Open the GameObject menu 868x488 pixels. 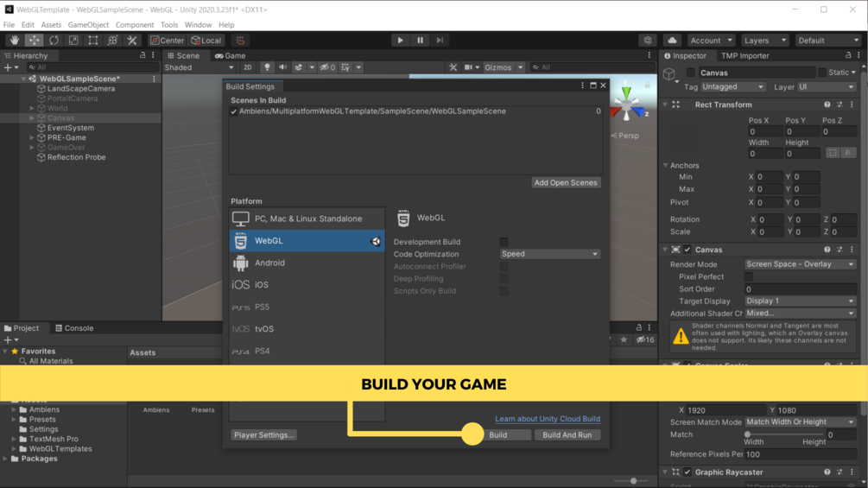pos(88,25)
